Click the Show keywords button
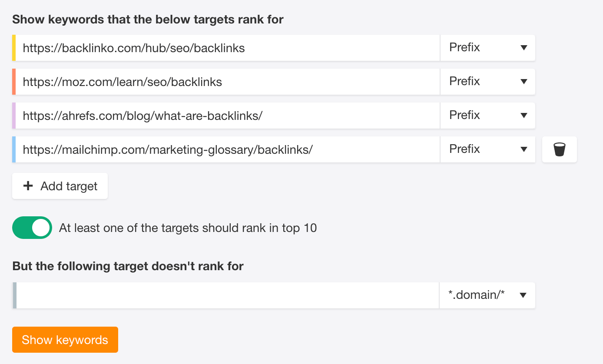Viewport: 603px width, 364px height. pos(65,340)
